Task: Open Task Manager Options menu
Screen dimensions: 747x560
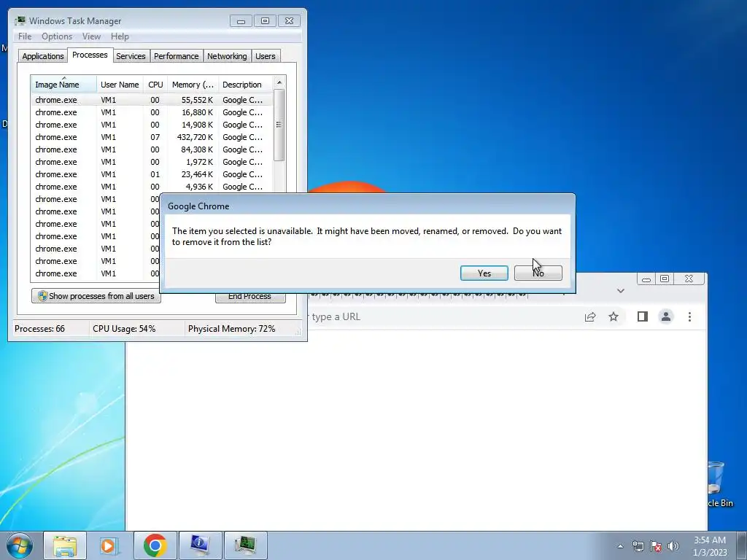Action: pos(57,36)
